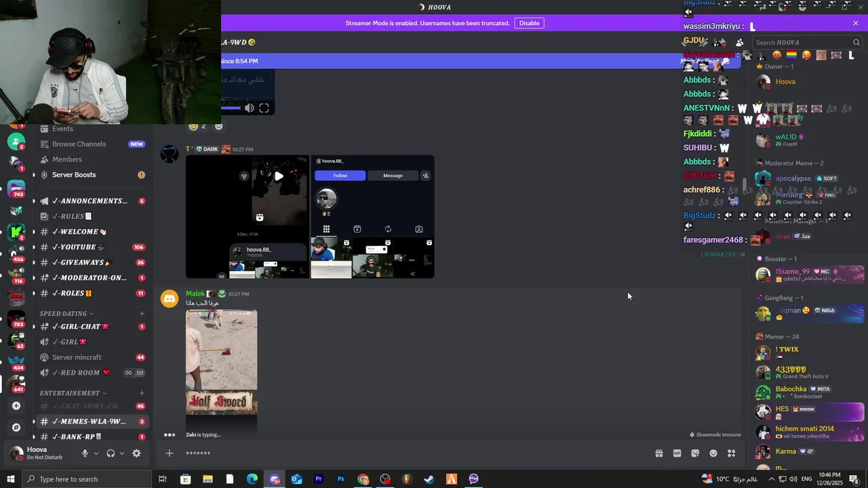Add a channel to SPEED DATING with plus
This screenshot has width=868, height=488.
point(142,314)
